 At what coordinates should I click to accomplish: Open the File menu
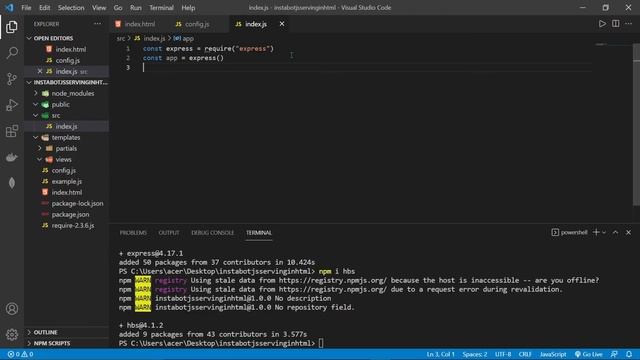tap(26, 8)
